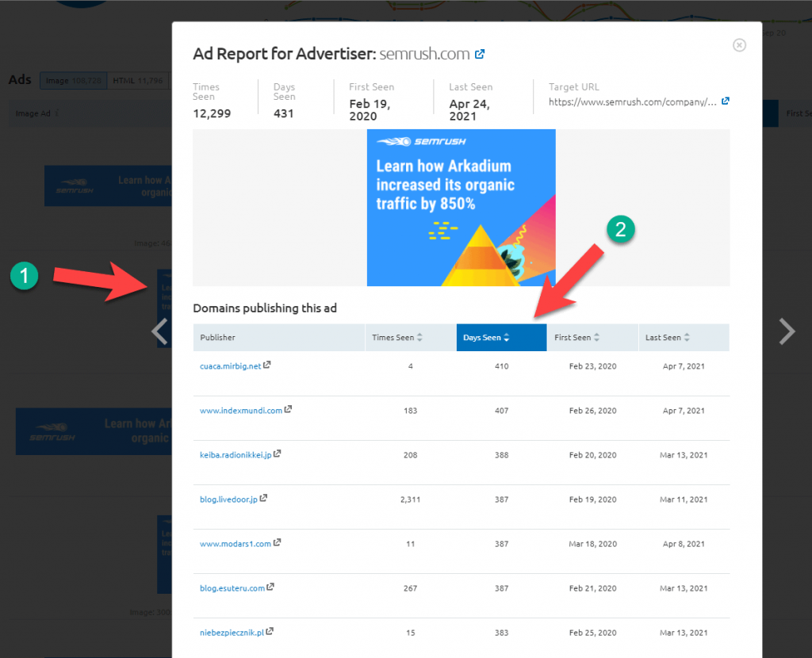Click total Times Seen value 12,299
This screenshot has width=812, height=658.
point(212,113)
